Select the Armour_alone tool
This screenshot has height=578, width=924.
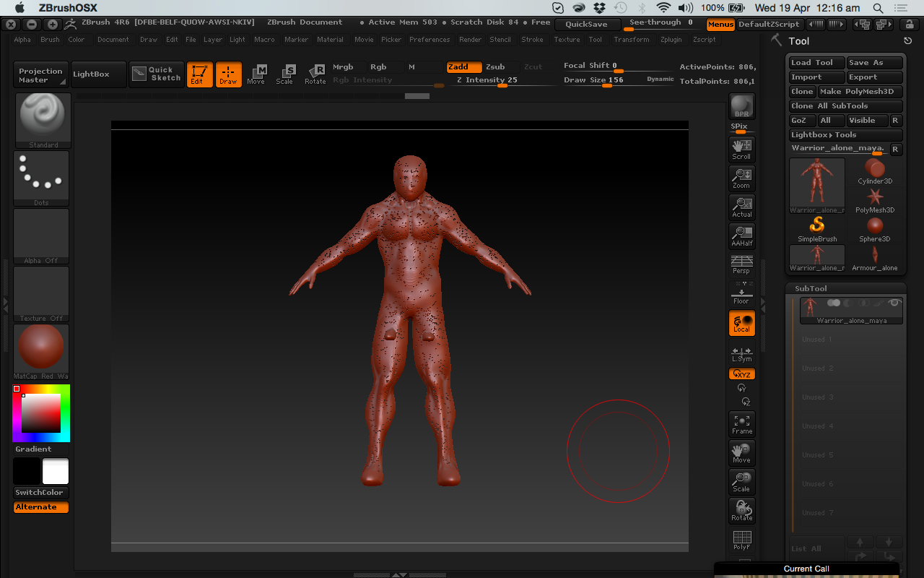[x=875, y=258]
